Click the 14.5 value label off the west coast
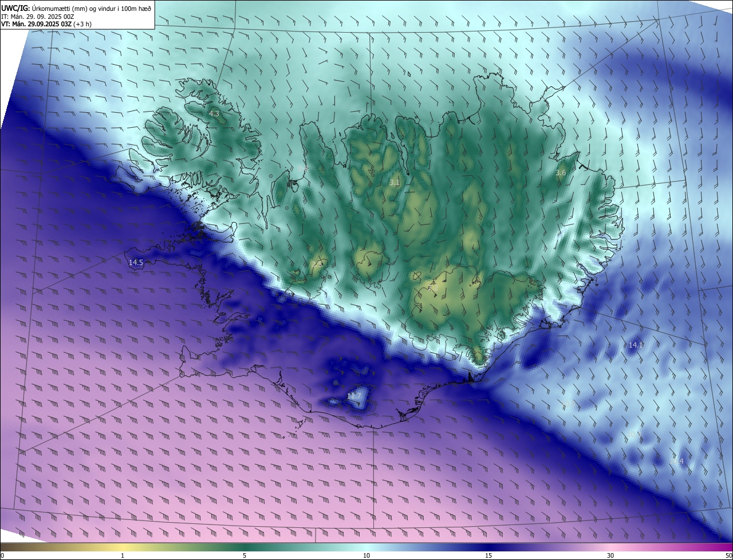Screen dimensions: 733x560 136,262
